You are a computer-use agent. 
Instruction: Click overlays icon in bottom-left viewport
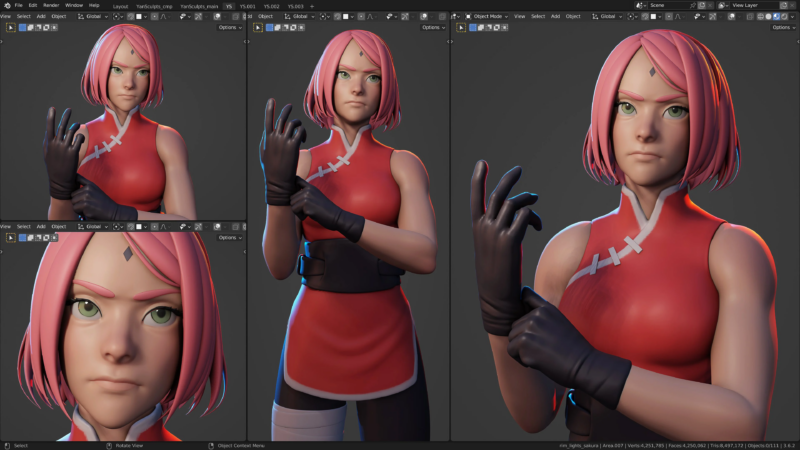(x=217, y=227)
